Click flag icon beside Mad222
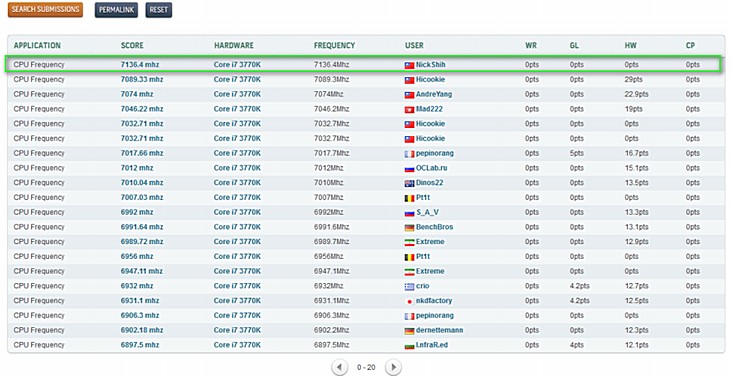Viewport: 731px width, 378px height. pos(409,110)
